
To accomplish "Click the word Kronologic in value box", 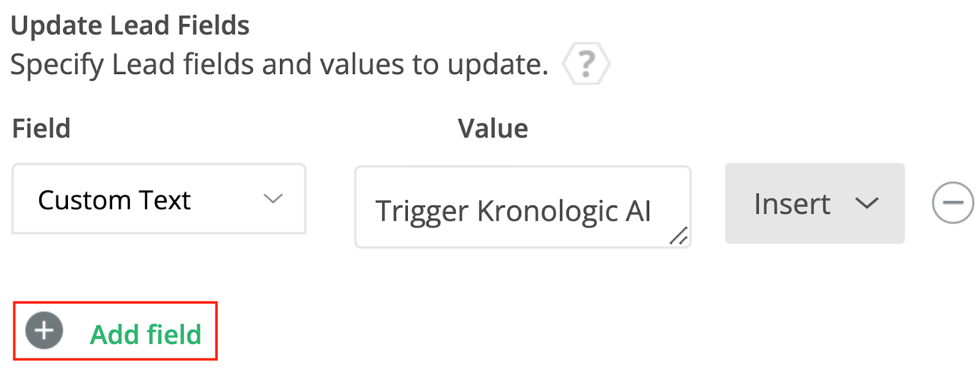I will 547,211.
